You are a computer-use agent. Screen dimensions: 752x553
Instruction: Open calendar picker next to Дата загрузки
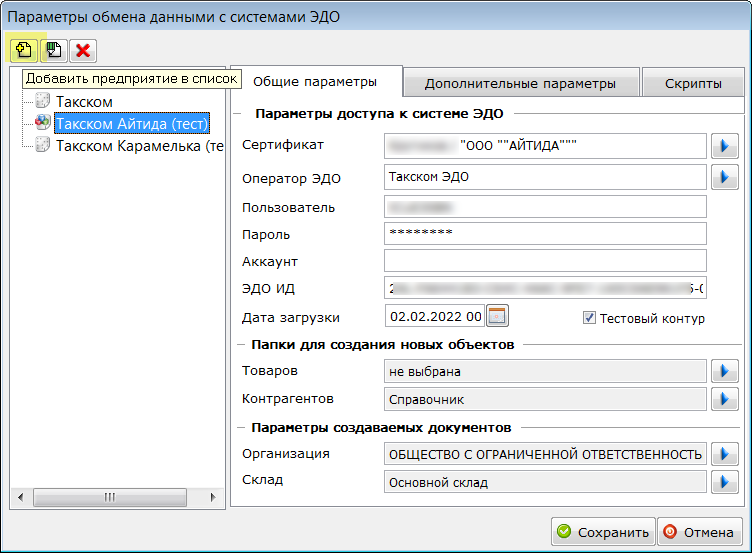[497, 317]
